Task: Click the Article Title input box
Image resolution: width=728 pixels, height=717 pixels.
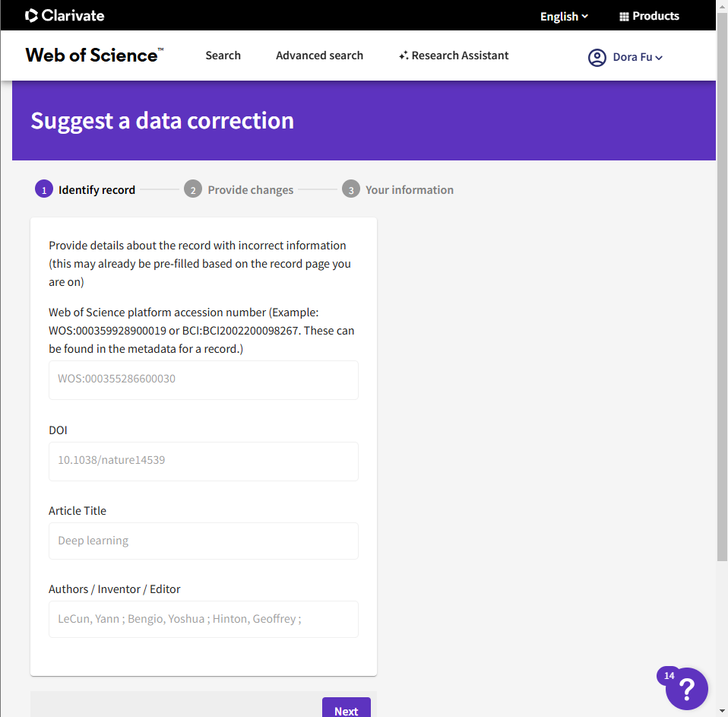Action: (204, 541)
